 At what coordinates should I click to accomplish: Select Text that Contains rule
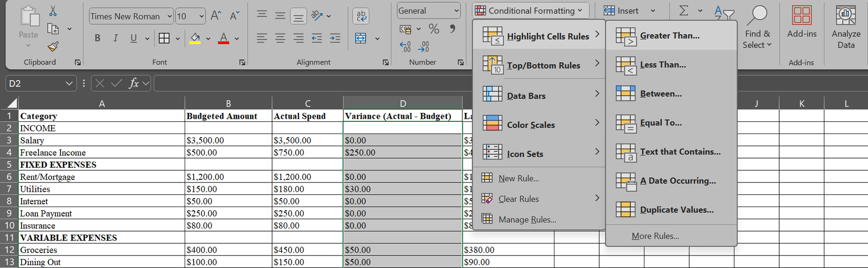(671, 151)
